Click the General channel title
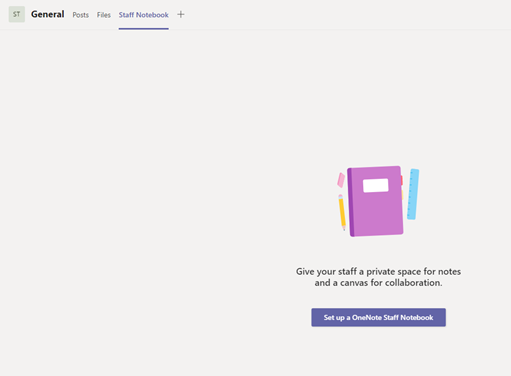 point(48,14)
